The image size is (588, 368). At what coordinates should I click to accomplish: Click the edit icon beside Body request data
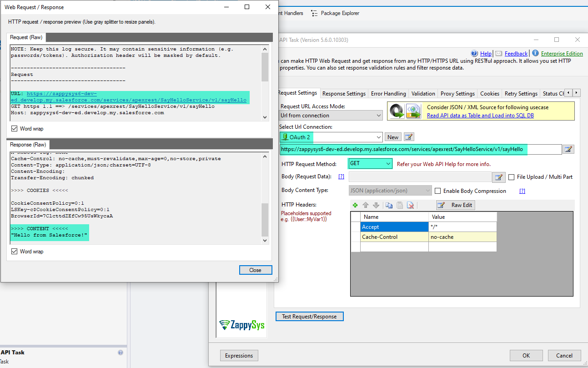(499, 177)
